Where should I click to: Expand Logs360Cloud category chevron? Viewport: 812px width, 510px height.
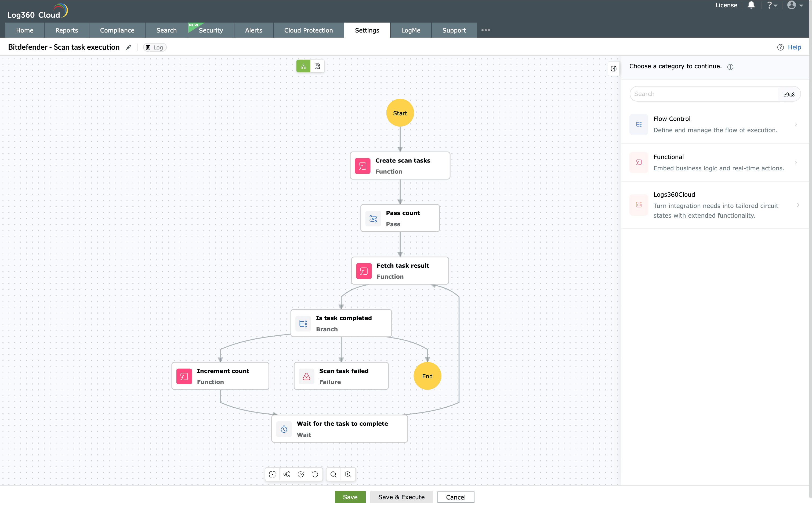[798, 205]
